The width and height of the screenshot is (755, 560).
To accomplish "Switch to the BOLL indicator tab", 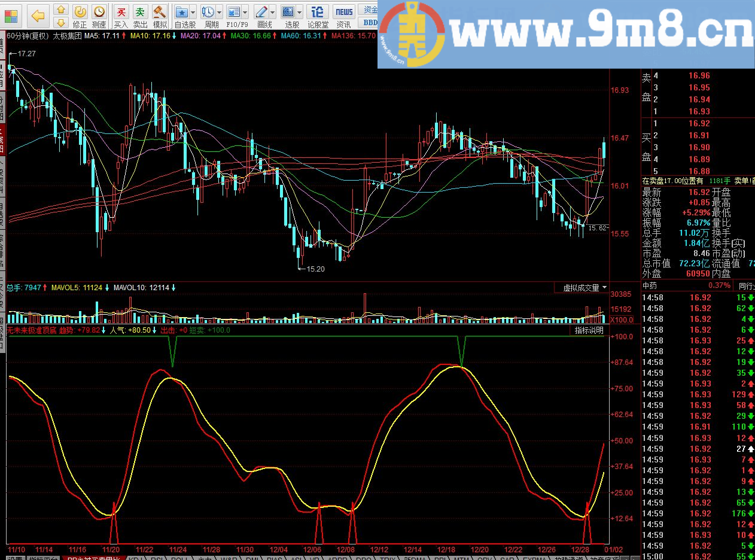I will 179,558.
